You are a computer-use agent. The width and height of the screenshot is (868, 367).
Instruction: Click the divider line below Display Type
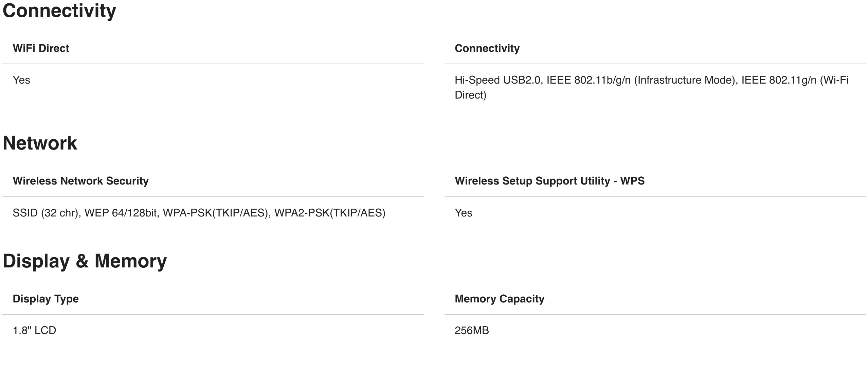pos(213,314)
